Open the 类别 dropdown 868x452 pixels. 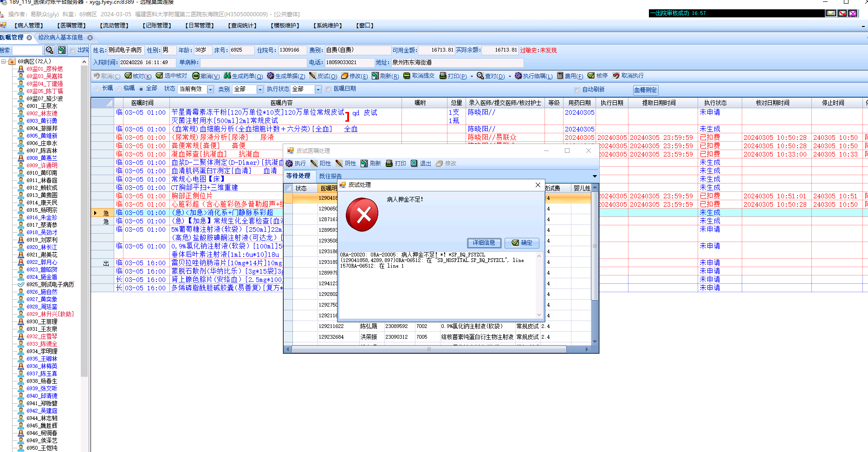point(260,89)
